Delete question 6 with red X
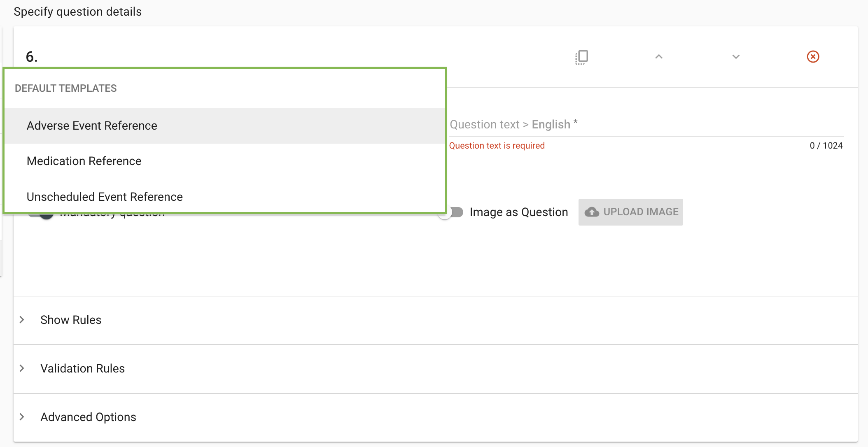Image resolution: width=868 pixels, height=447 pixels. click(x=813, y=57)
